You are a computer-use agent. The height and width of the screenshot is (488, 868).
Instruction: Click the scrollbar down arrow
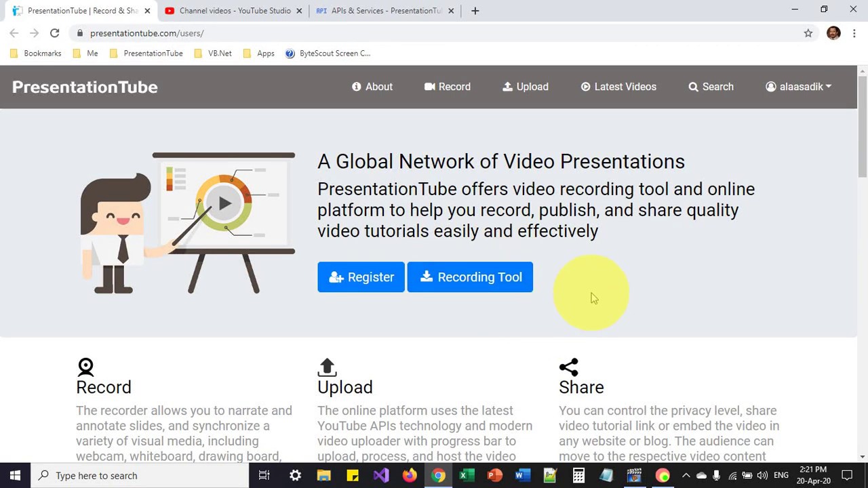click(x=863, y=457)
